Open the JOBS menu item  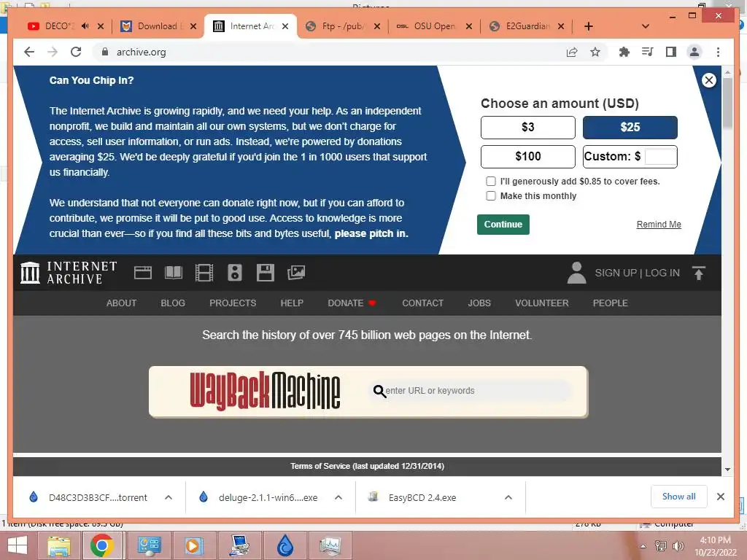(479, 303)
